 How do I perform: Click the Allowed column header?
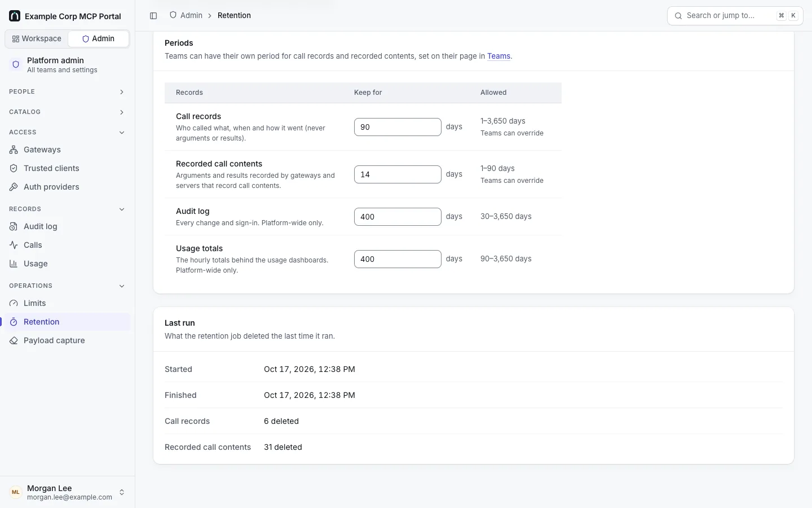(493, 93)
